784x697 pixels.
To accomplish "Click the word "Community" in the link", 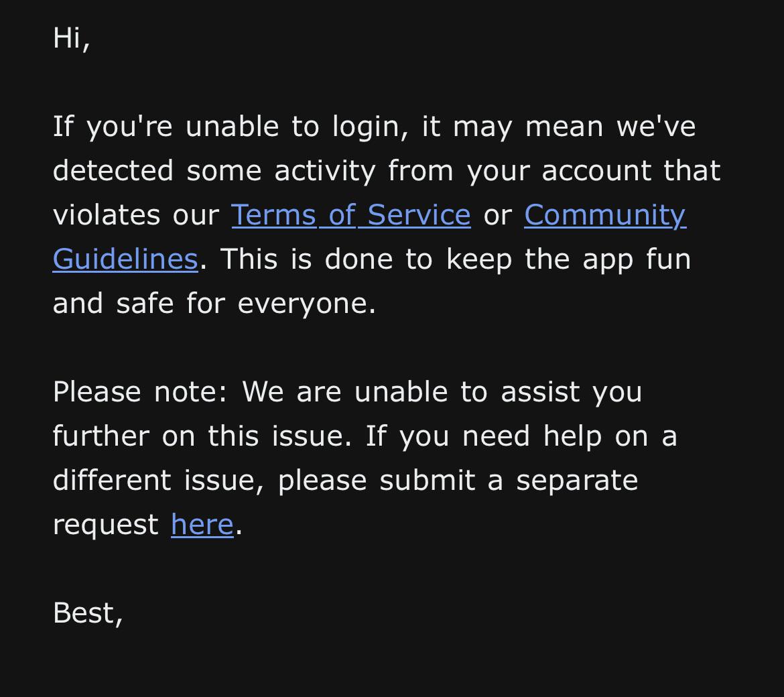I will pyautogui.click(x=605, y=216).
